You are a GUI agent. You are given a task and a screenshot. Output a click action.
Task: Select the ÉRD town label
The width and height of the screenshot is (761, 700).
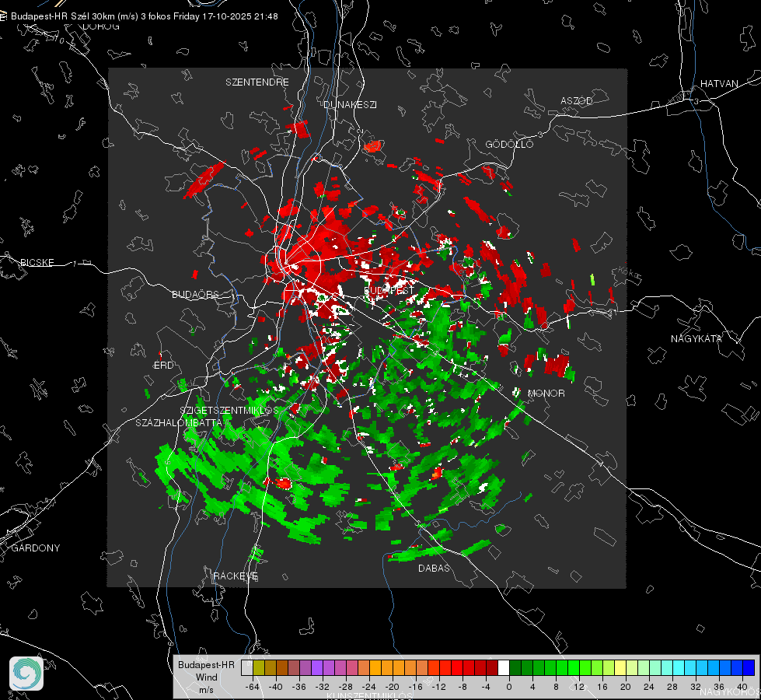[x=163, y=366]
